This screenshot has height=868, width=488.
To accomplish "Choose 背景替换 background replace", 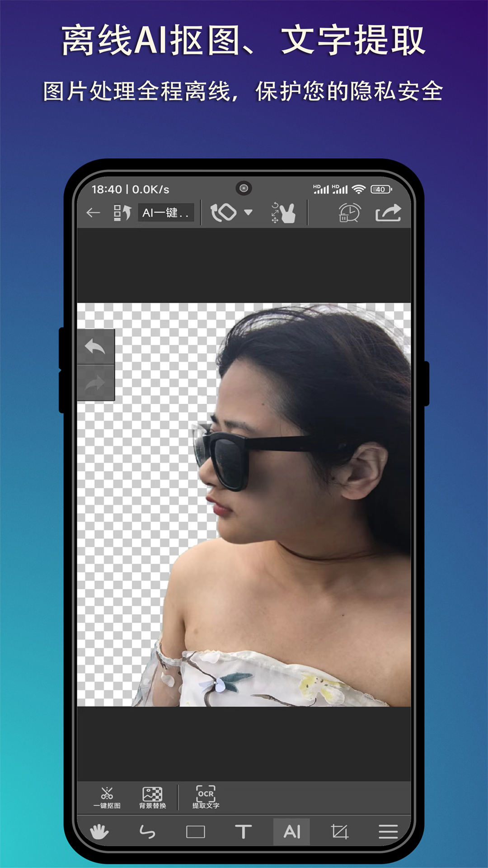I will pos(152,797).
